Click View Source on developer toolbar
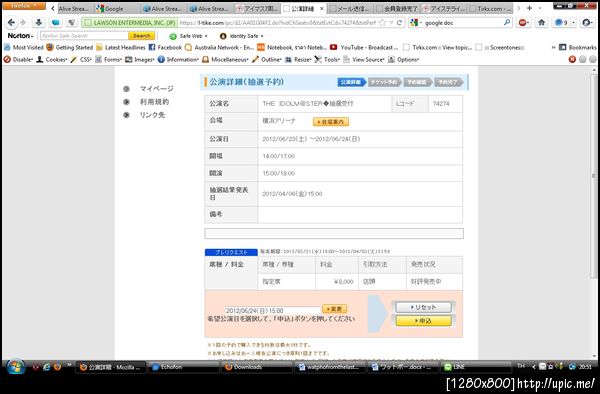This screenshot has width=600, height=394. 364,59
